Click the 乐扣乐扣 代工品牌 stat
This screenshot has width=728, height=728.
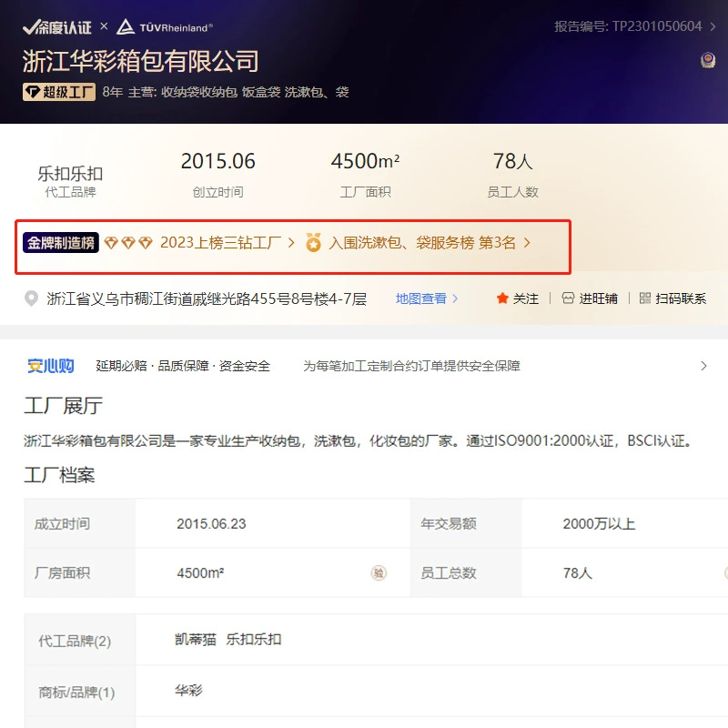pos(70,181)
